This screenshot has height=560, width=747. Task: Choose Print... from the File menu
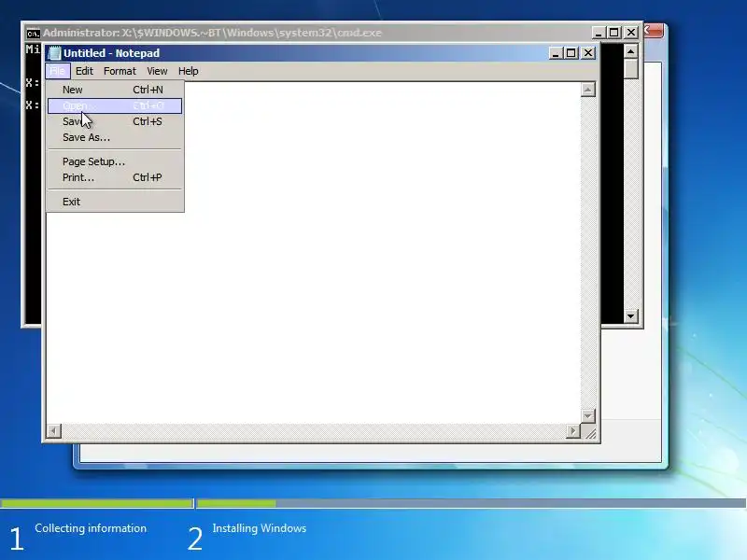115,177
